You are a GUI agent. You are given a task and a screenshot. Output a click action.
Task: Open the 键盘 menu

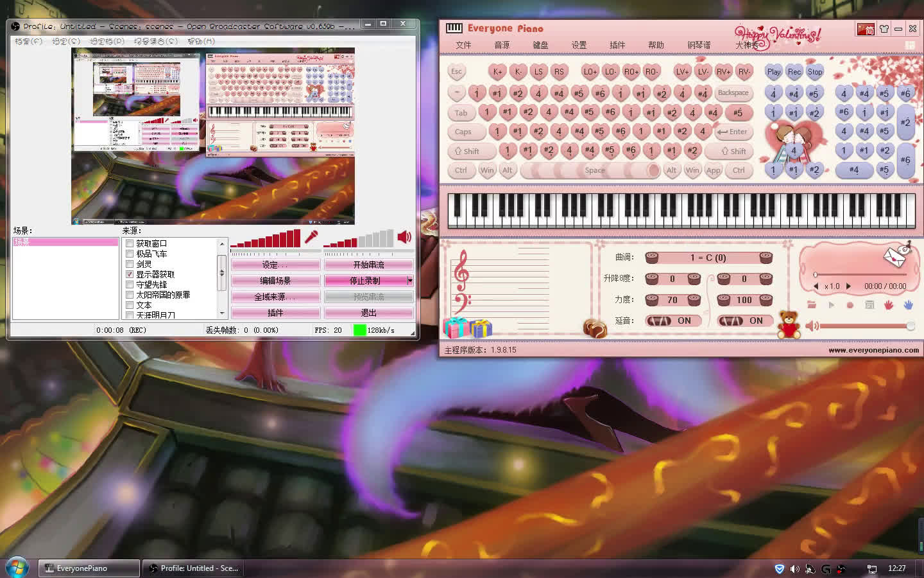[540, 45]
